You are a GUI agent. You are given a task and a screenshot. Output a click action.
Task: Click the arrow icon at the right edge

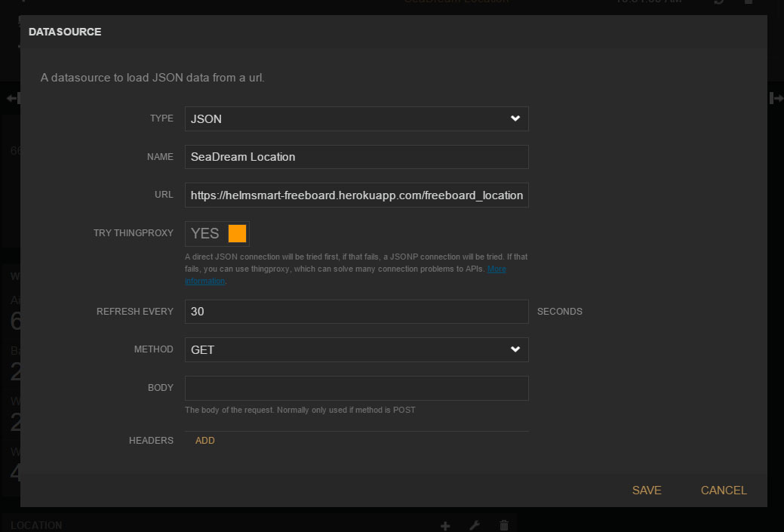(x=776, y=98)
